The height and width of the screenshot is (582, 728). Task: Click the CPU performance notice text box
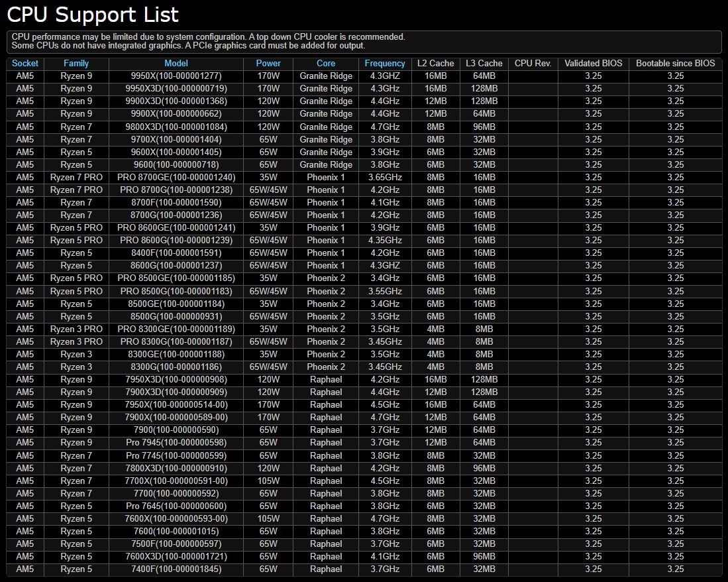[364, 42]
